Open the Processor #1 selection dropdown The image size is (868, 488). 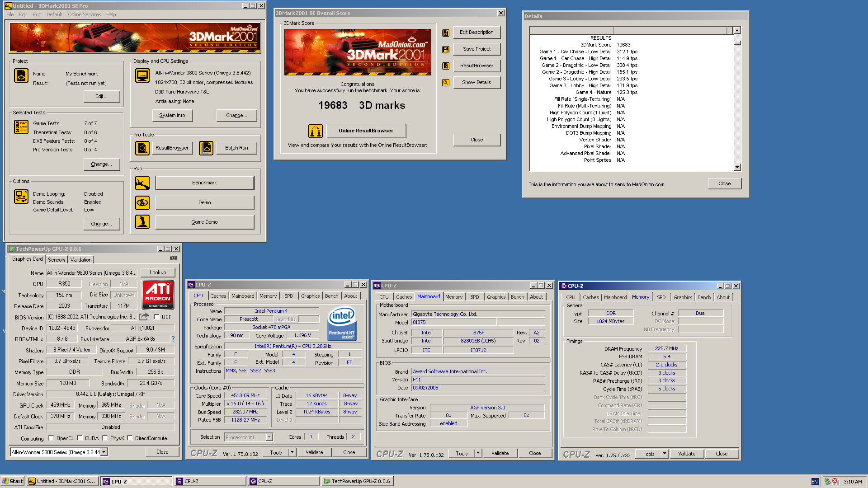click(269, 437)
